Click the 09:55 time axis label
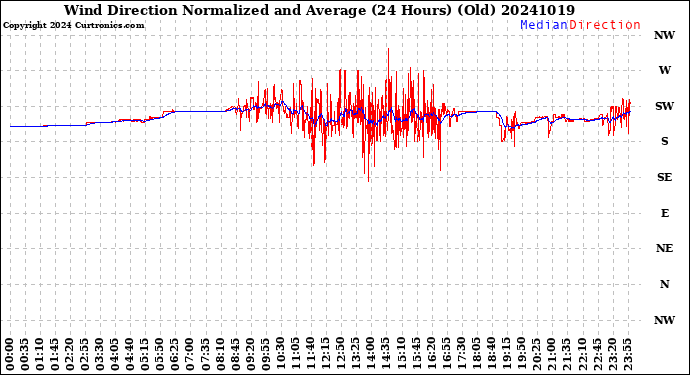690x375 pixels. pos(265,355)
